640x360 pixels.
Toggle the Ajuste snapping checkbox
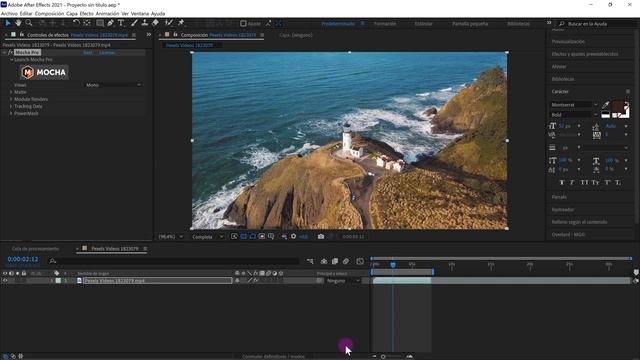243,24
